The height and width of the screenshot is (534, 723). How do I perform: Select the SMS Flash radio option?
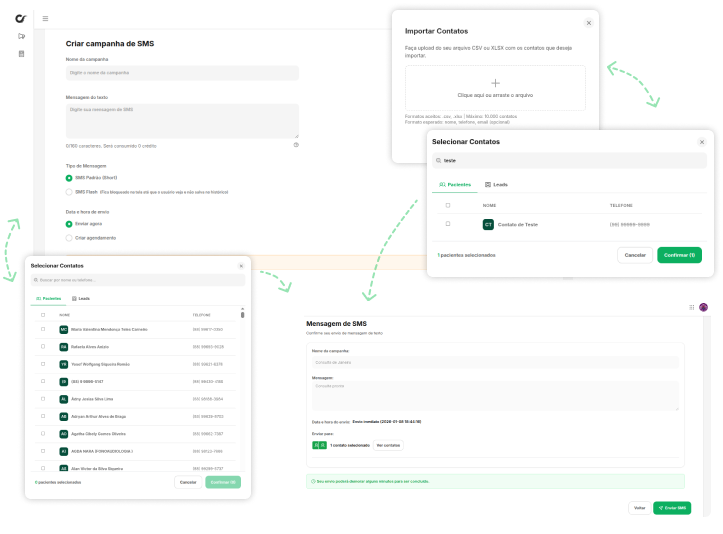[x=69, y=191]
